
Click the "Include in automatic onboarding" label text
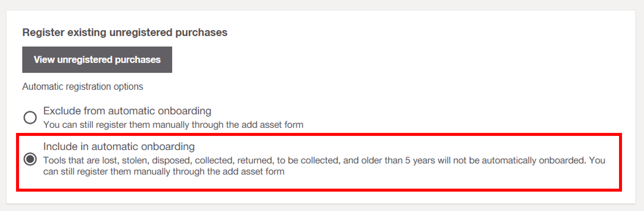tap(119, 147)
